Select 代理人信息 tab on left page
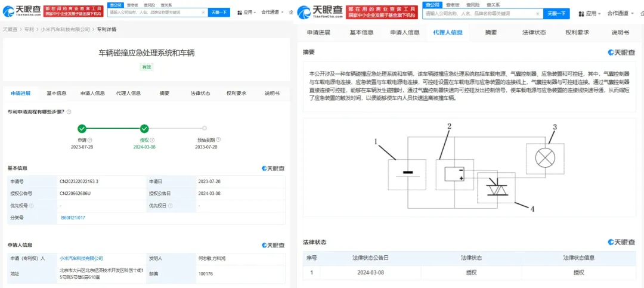 [129, 93]
